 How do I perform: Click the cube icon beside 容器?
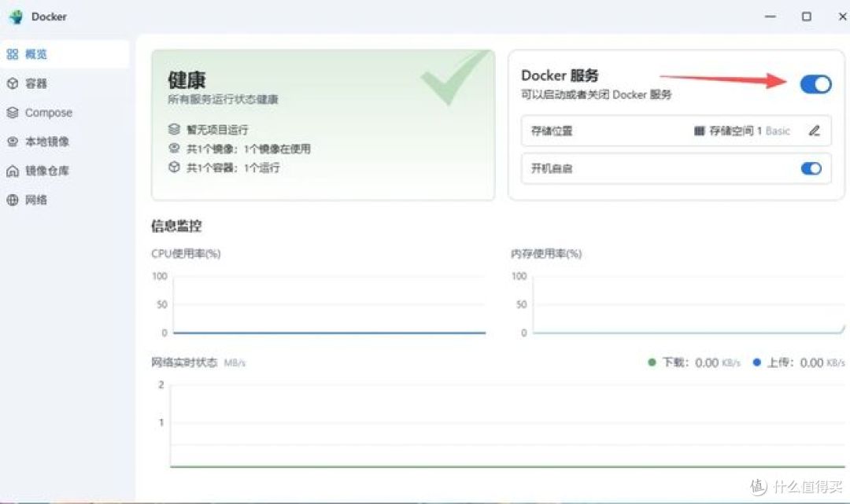(x=13, y=83)
